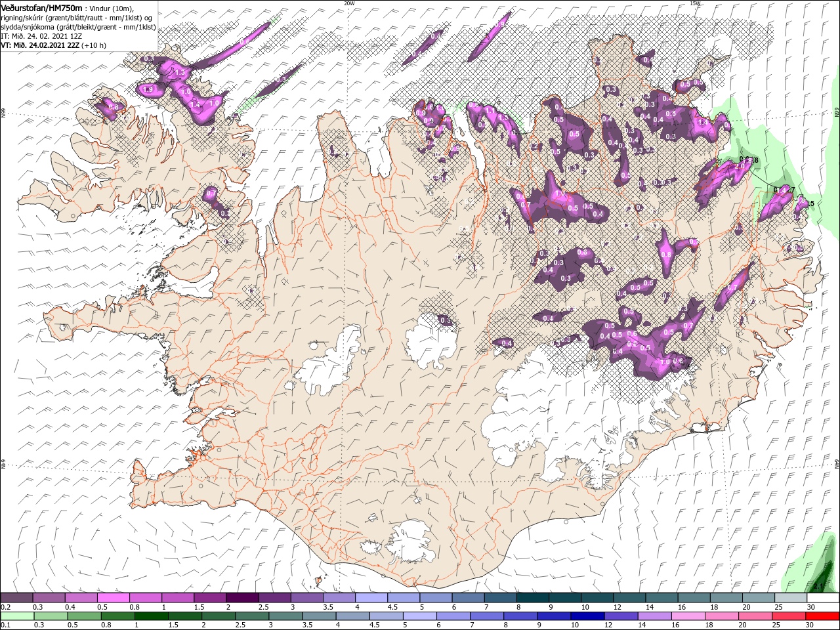Screen dimensions: 840x630
Task: Select the (+10 h) forecast offset text
Action: tap(94, 45)
